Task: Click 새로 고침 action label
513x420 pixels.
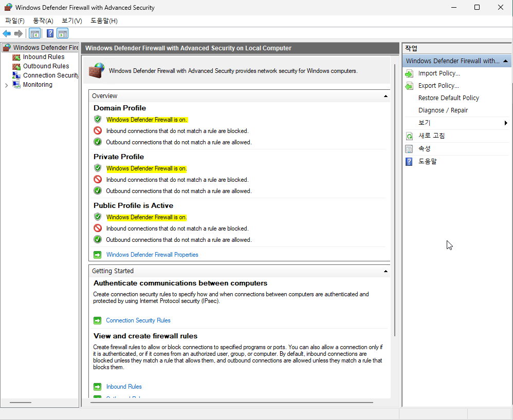Action: point(432,136)
